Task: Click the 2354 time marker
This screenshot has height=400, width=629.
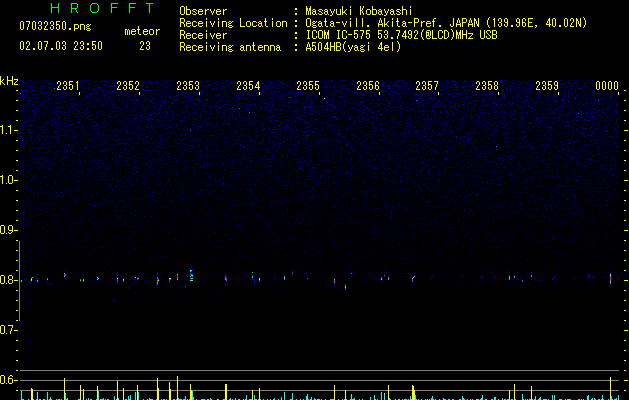Action: pos(248,86)
